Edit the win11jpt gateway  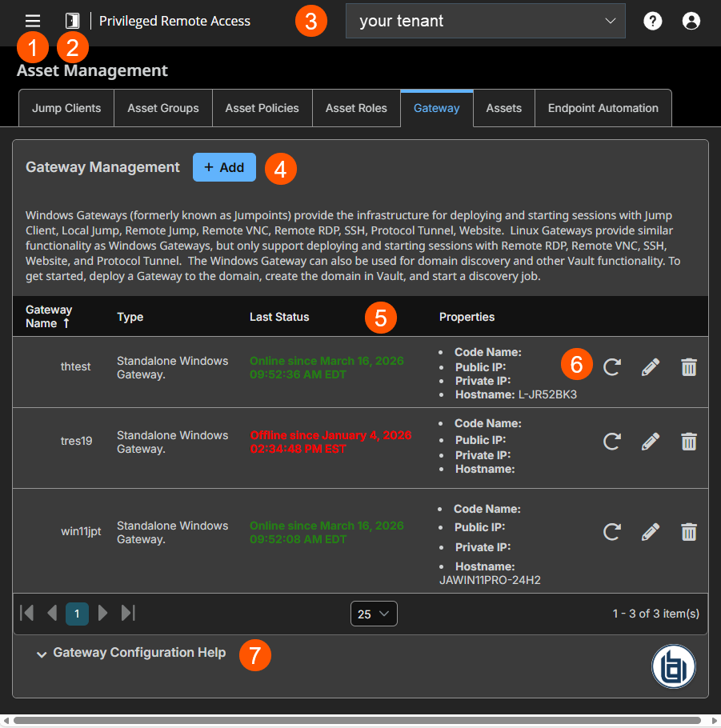[651, 532]
